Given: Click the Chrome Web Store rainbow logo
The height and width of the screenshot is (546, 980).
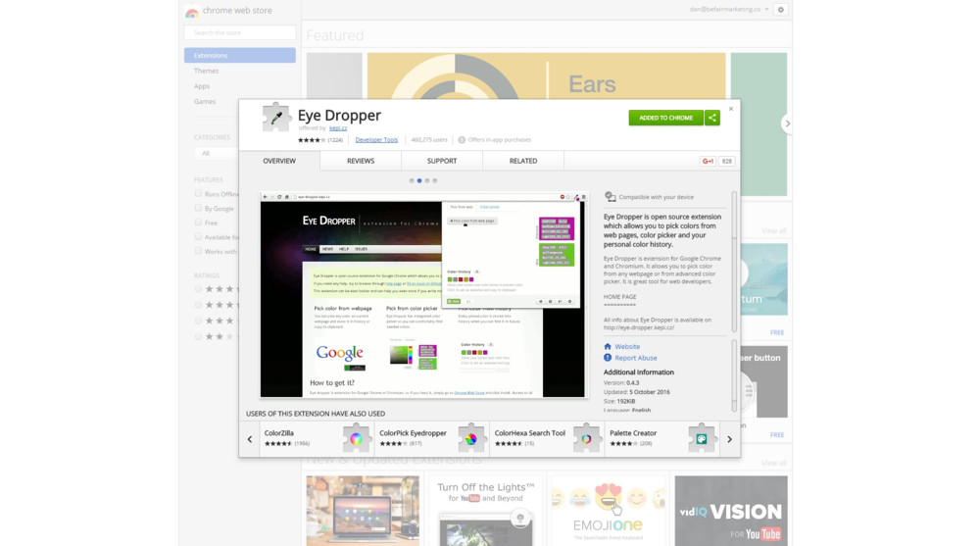Looking at the screenshot, I should point(192,11).
